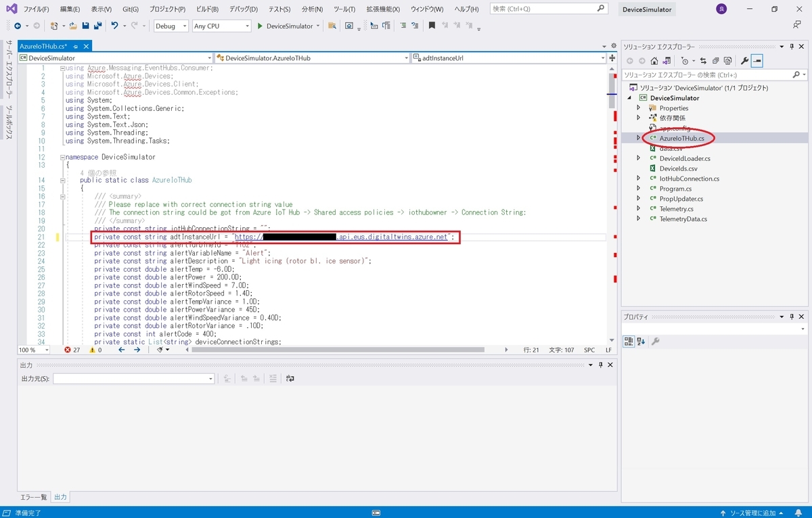Expand the Program.cs node

click(x=638, y=189)
